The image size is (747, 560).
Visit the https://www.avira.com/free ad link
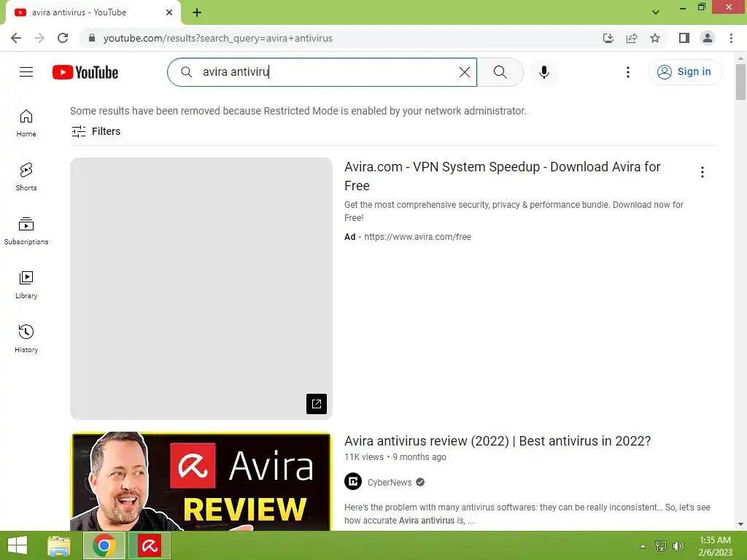click(x=417, y=237)
